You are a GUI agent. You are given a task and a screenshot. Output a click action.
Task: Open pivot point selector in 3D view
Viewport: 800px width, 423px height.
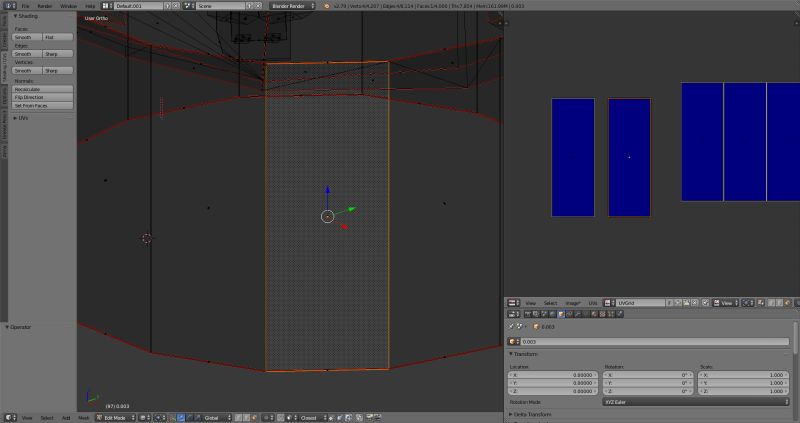pos(159,417)
